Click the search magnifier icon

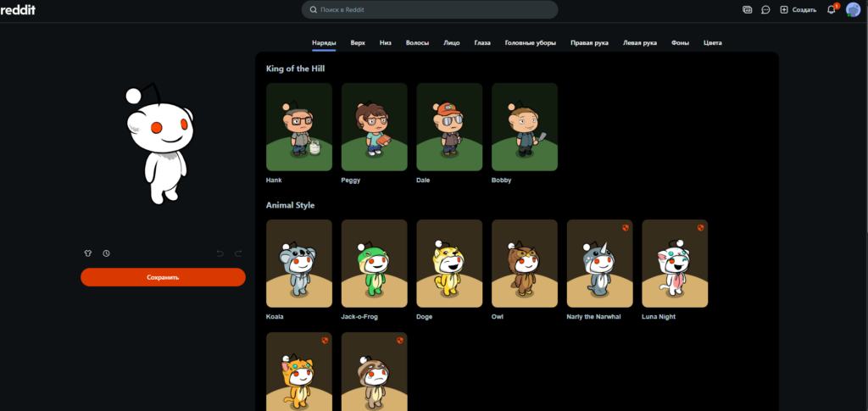tap(314, 9)
